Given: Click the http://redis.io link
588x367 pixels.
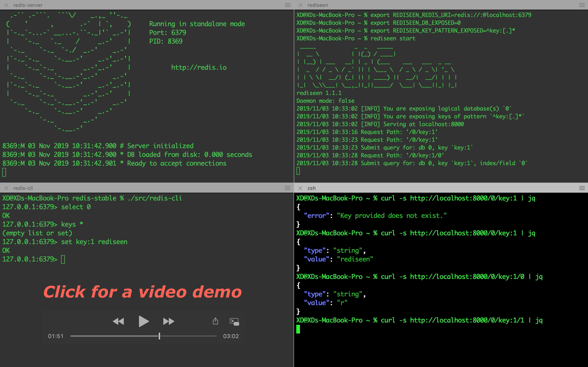Looking at the screenshot, I should click(199, 67).
